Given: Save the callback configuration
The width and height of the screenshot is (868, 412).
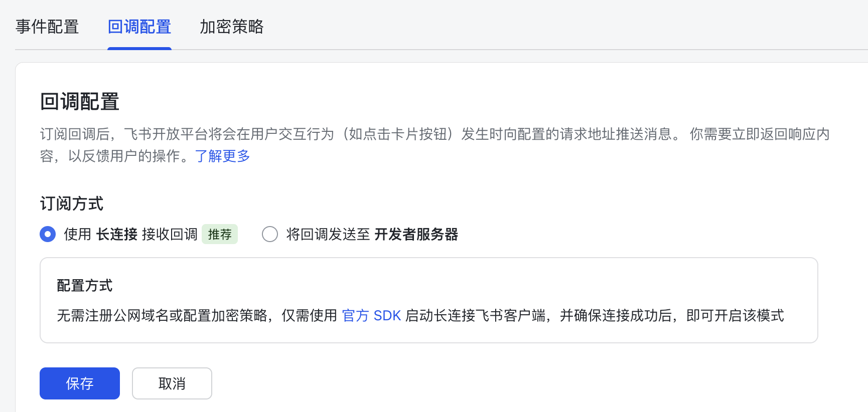Looking at the screenshot, I should pyautogui.click(x=79, y=383).
